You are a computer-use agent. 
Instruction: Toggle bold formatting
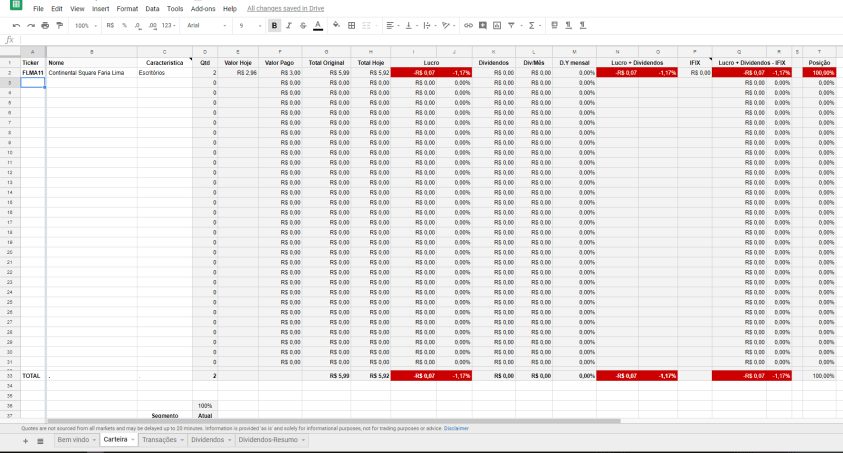click(274, 25)
